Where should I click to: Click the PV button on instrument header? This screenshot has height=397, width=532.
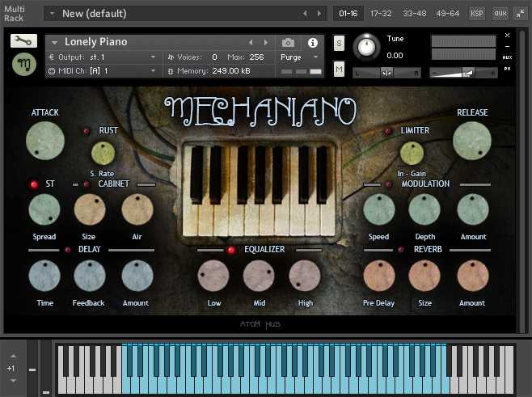pyautogui.click(x=507, y=69)
